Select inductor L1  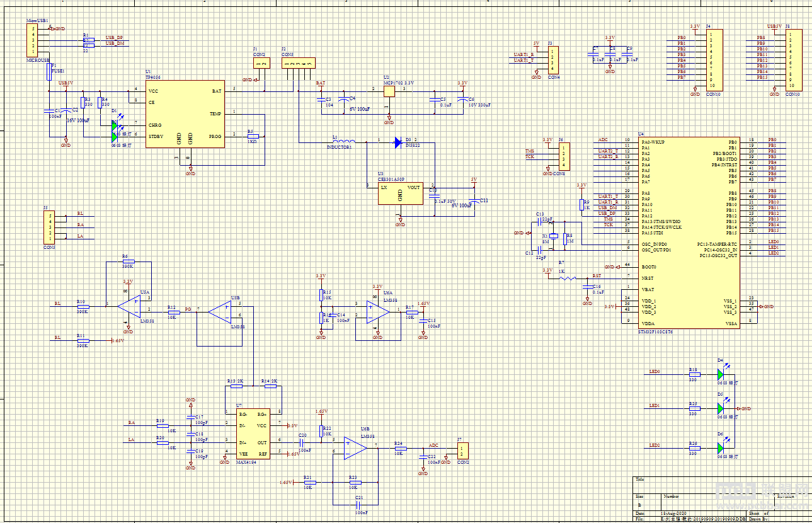pyautogui.click(x=344, y=141)
